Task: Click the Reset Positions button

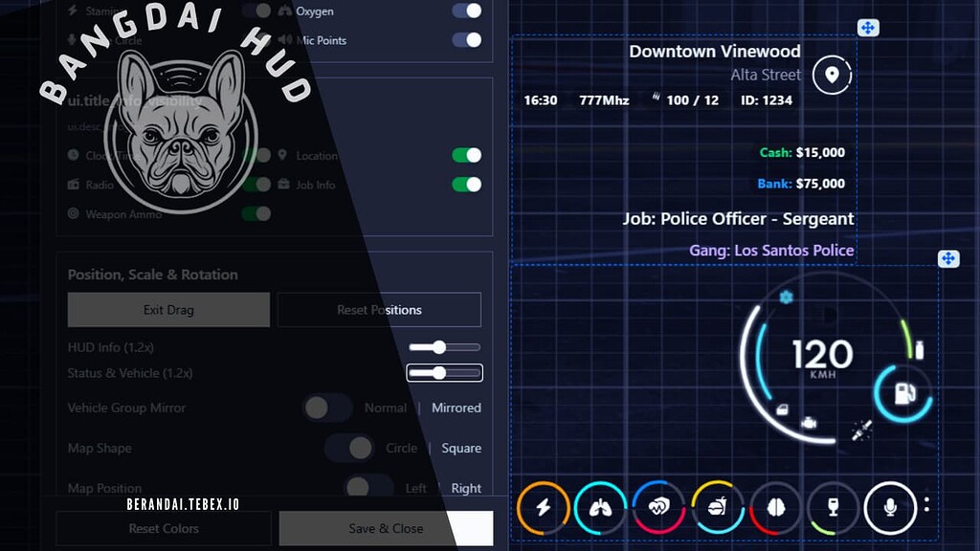Action: tap(379, 309)
